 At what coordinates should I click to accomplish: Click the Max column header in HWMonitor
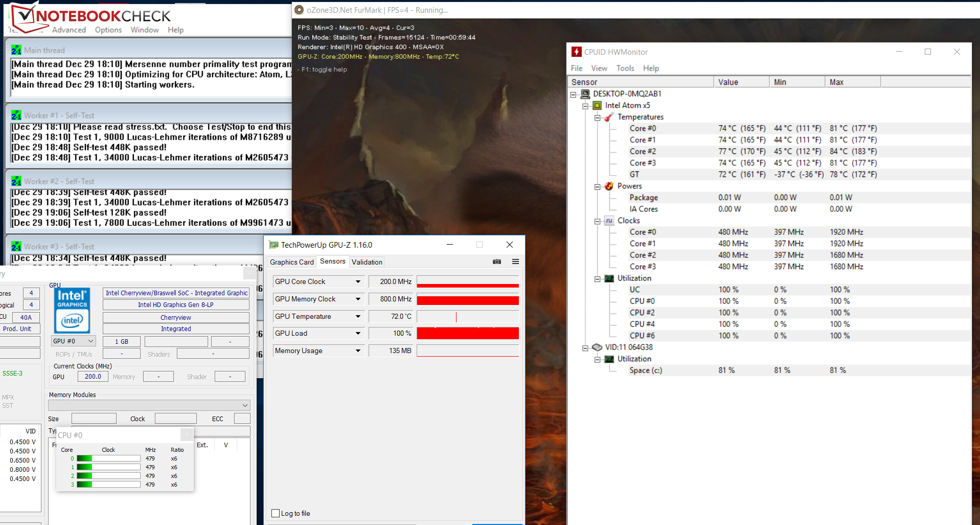(x=853, y=82)
